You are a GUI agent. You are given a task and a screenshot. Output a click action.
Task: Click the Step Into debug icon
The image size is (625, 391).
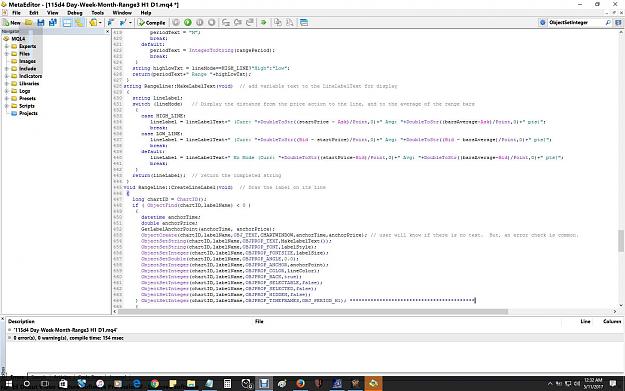click(x=226, y=23)
